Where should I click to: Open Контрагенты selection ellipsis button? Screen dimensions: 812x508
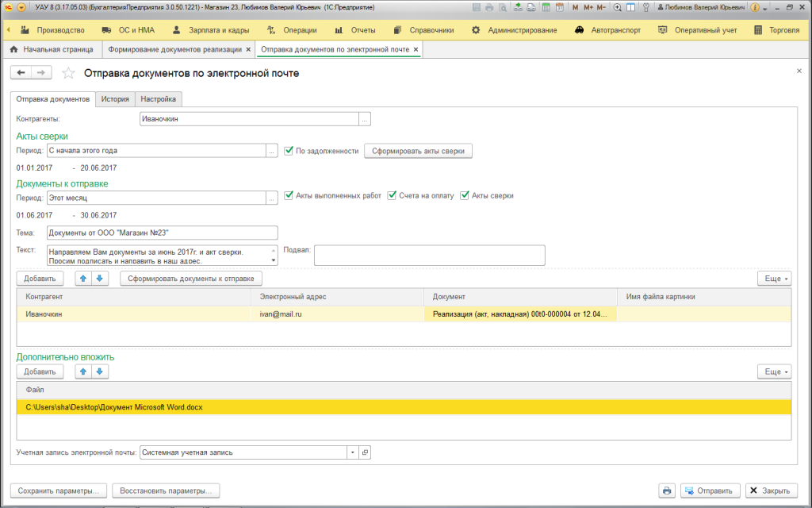(365, 119)
